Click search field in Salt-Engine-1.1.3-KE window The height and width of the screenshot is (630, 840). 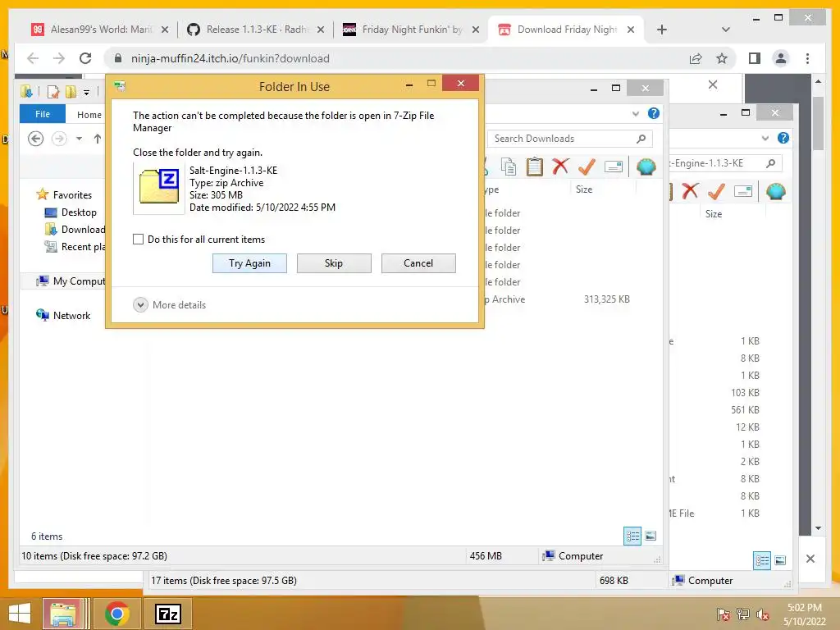click(x=725, y=163)
